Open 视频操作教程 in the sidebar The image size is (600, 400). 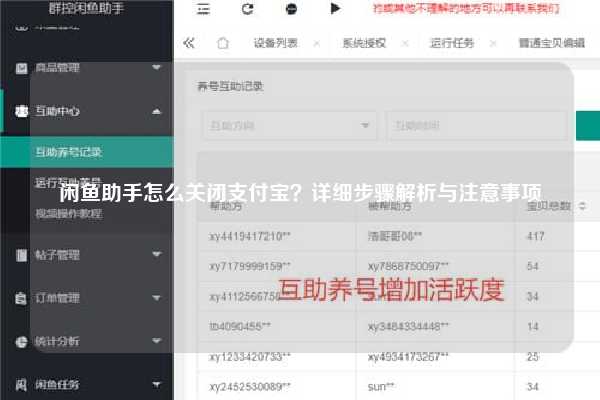pyautogui.click(x=69, y=213)
